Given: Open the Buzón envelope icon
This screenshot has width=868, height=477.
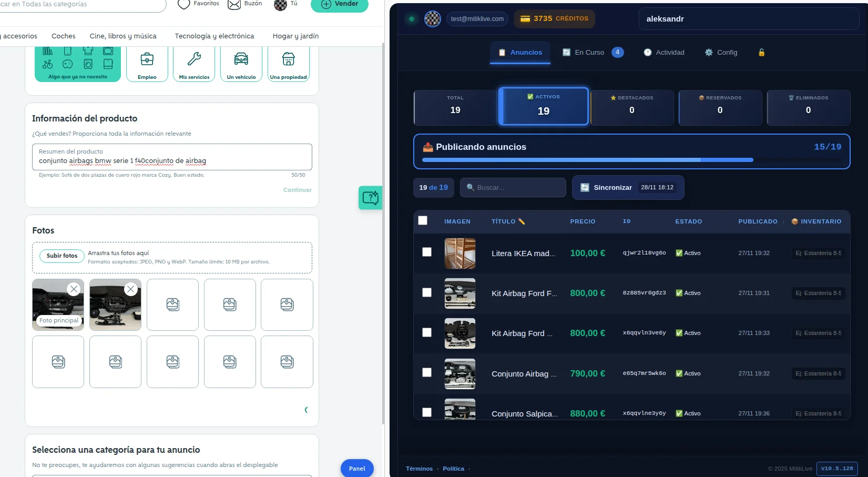Looking at the screenshot, I should 234,4.
